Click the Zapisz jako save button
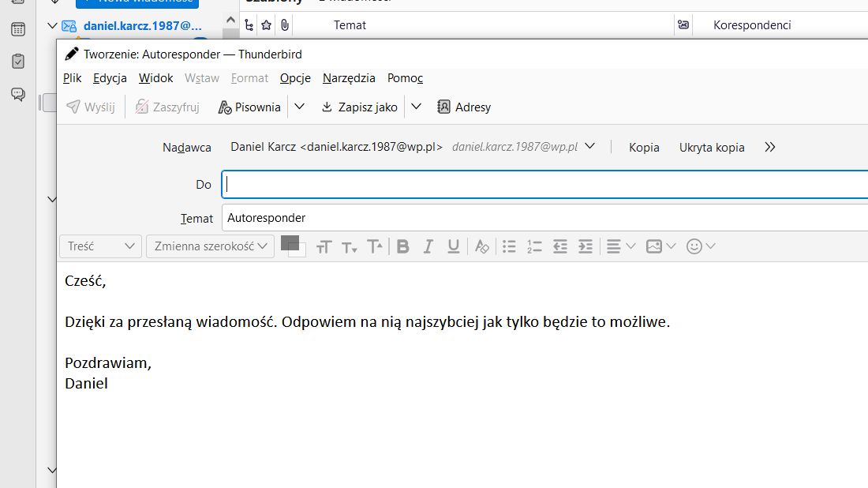The image size is (868, 488). coord(360,107)
